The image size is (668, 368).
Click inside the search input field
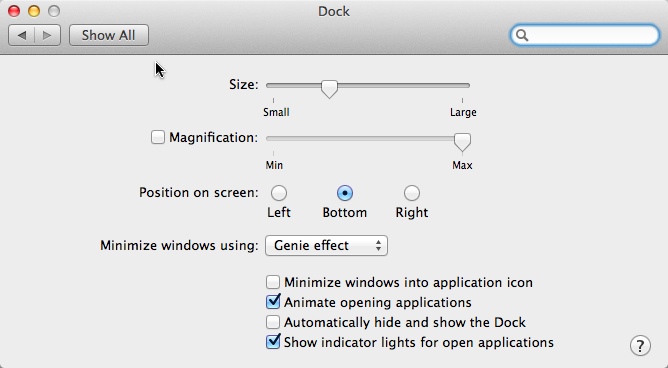tap(592, 35)
